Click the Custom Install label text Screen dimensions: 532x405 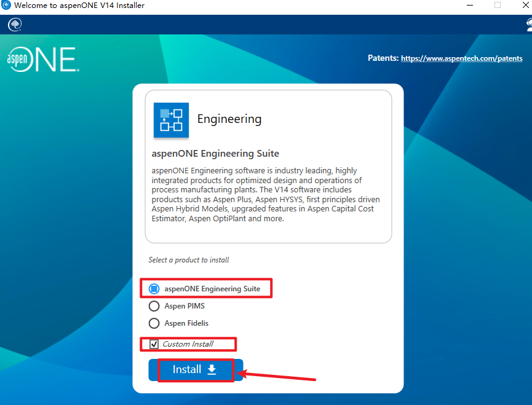click(x=188, y=344)
